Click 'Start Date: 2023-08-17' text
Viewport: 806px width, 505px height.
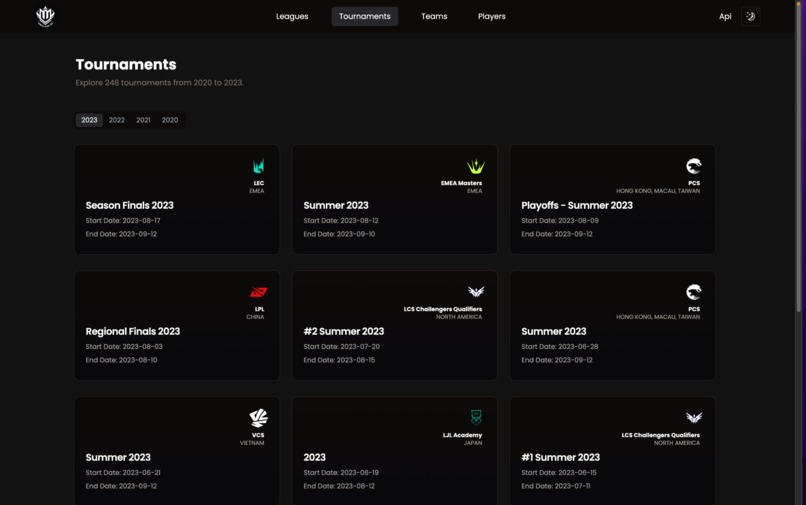click(123, 221)
